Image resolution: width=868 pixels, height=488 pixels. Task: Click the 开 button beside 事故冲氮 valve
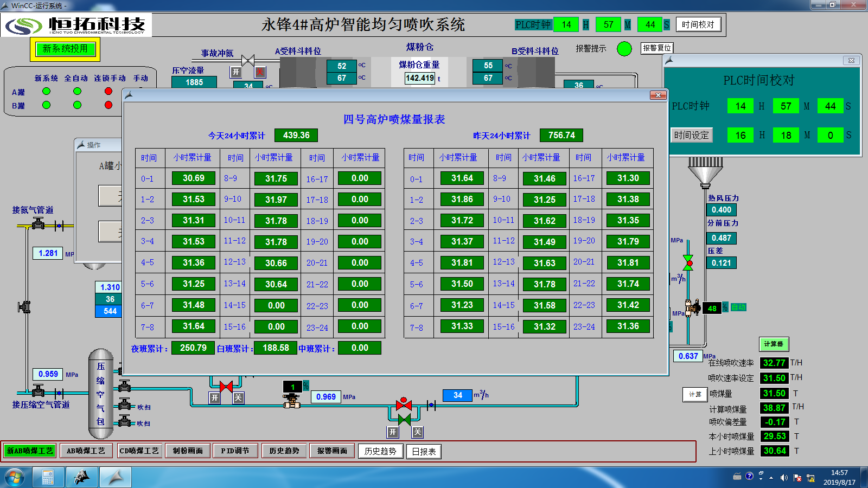click(x=236, y=72)
